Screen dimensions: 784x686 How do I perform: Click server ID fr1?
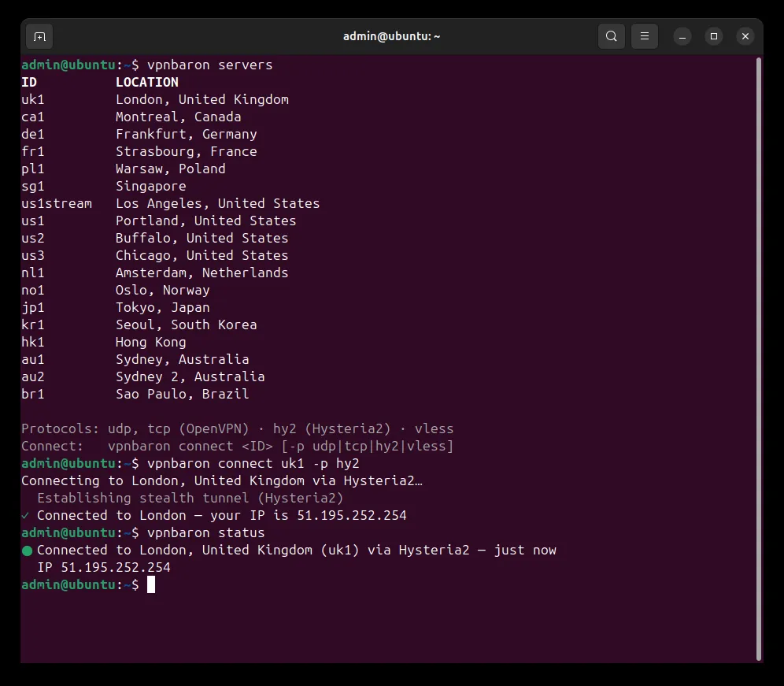point(33,151)
